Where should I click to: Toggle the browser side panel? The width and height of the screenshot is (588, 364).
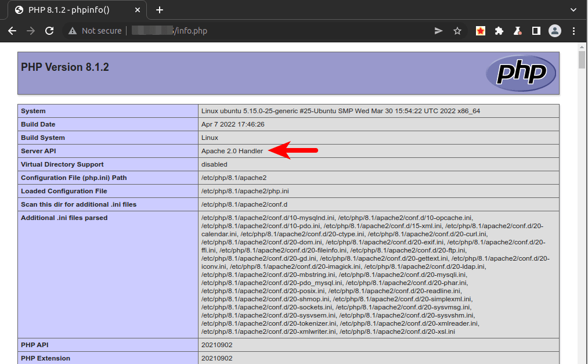click(x=536, y=31)
